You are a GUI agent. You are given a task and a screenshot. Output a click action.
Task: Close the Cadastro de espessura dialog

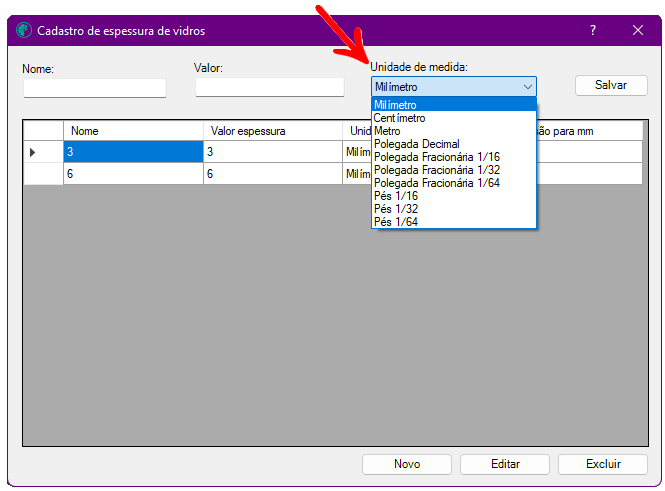coord(637,30)
